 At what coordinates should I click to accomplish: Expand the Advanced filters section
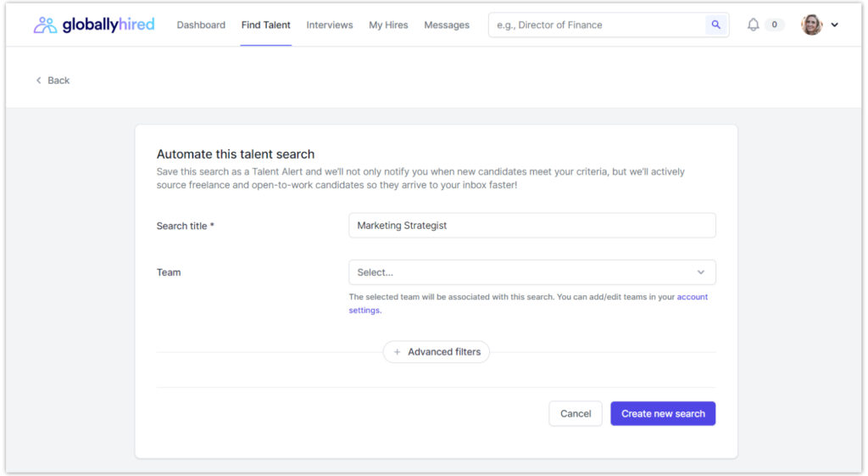pyautogui.click(x=437, y=352)
